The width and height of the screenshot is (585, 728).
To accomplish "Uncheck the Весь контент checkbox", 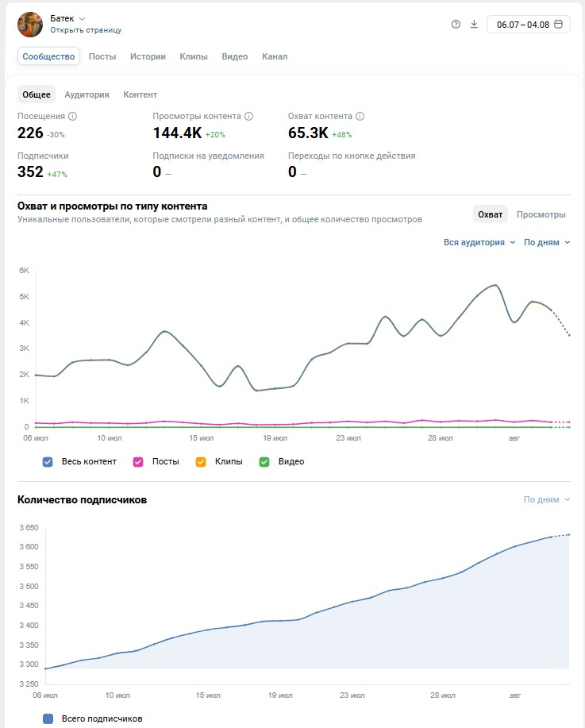I will (x=48, y=462).
